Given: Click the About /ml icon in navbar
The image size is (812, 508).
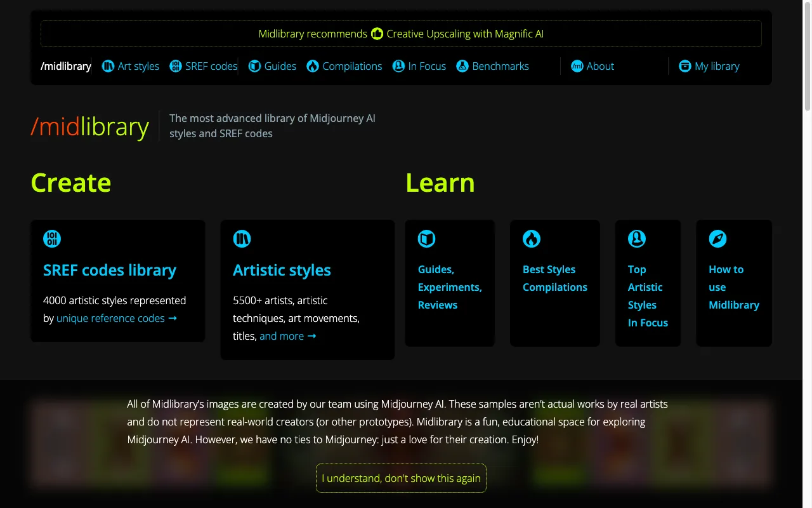Looking at the screenshot, I should click(577, 66).
